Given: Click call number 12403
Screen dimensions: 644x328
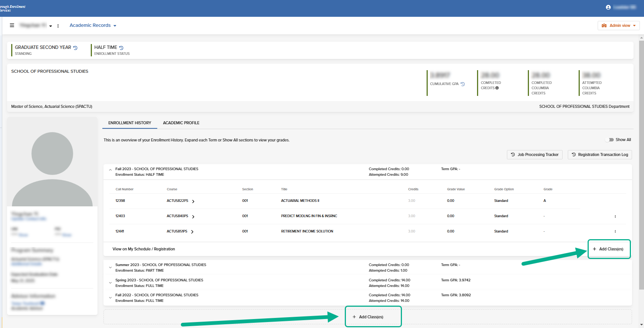Looking at the screenshot, I should [120, 216].
